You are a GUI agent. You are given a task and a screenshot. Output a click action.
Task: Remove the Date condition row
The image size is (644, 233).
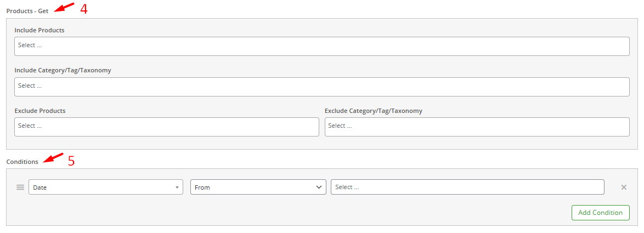623,187
